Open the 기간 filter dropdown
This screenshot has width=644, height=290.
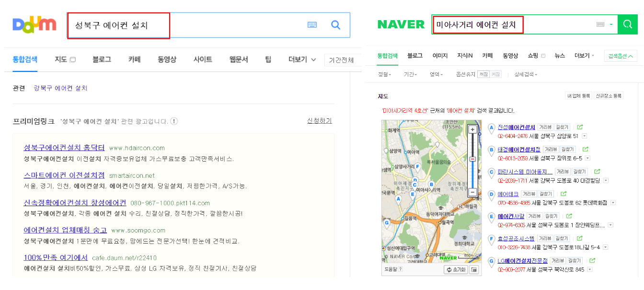410,74
